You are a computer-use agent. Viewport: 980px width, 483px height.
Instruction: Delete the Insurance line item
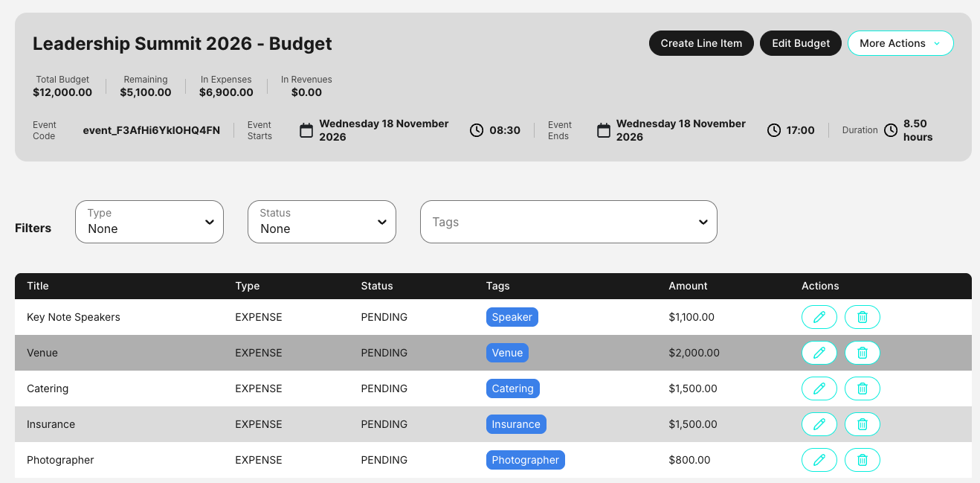863,424
